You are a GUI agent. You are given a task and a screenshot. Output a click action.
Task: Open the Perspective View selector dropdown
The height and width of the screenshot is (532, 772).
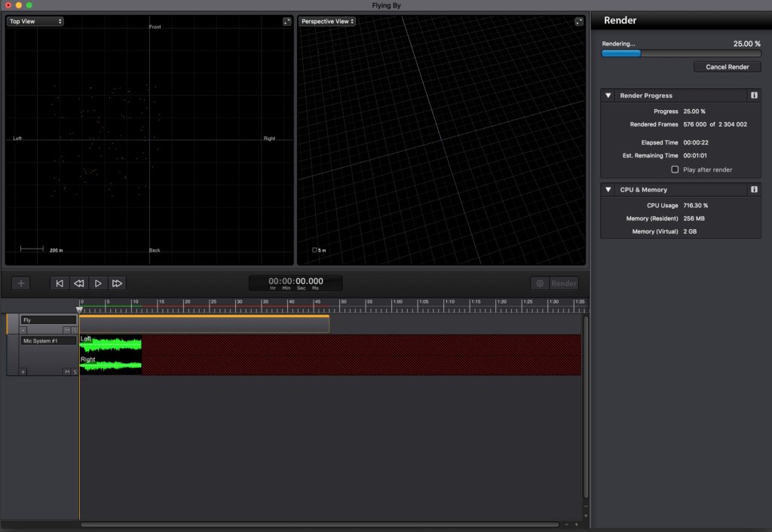coord(327,21)
